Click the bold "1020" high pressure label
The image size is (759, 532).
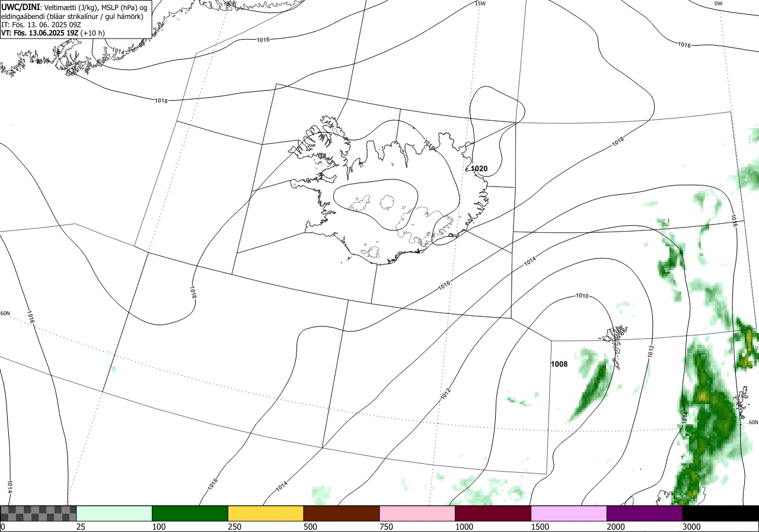tap(479, 169)
